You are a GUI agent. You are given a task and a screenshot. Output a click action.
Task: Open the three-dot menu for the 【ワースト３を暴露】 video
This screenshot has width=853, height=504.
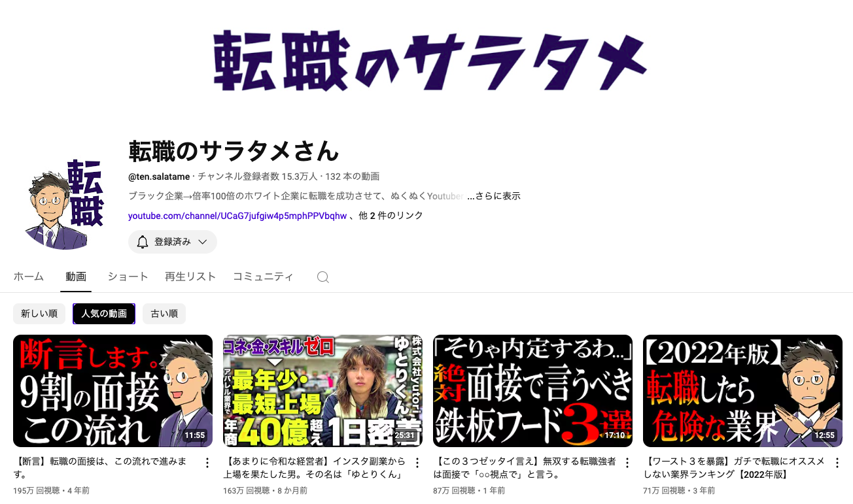tap(837, 463)
